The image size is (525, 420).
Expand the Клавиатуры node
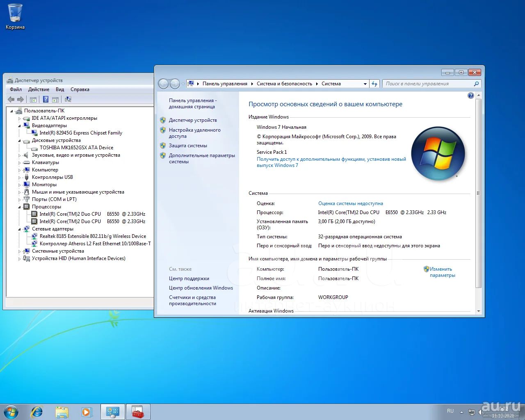19,163
